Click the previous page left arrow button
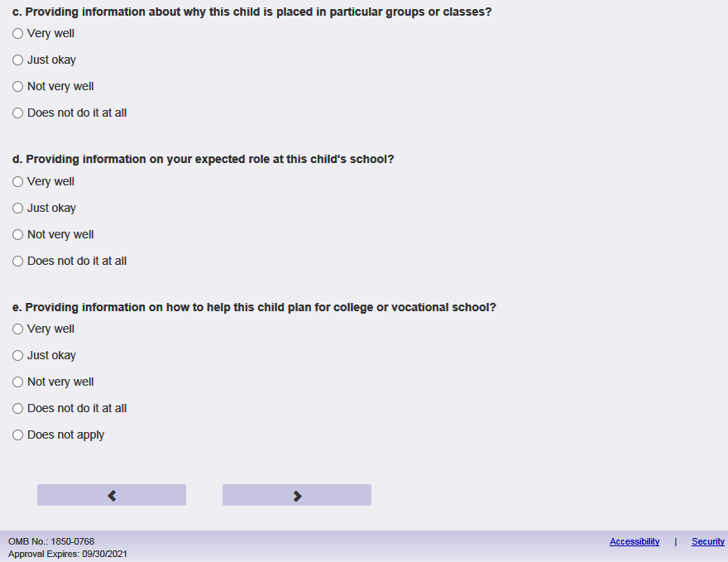728x562 pixels. point(112,495)
